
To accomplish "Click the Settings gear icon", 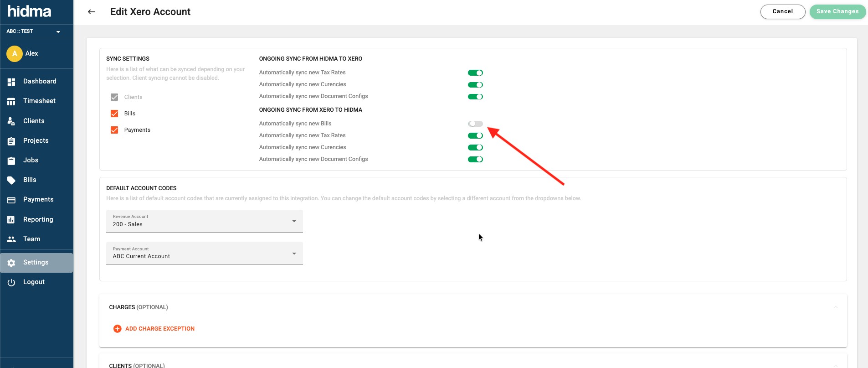I will (x=11, y=263).
